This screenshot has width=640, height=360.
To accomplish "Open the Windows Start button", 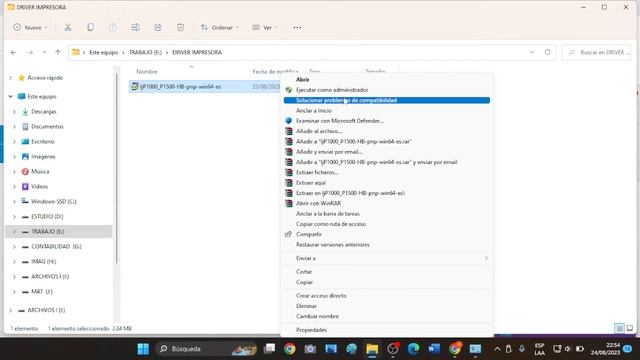I will (x=143, y=349).
